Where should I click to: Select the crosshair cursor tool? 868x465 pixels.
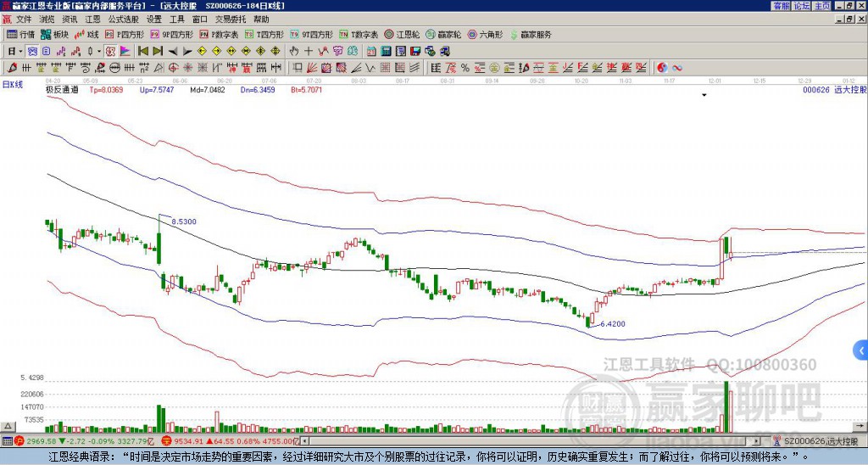tap(309, 52)
